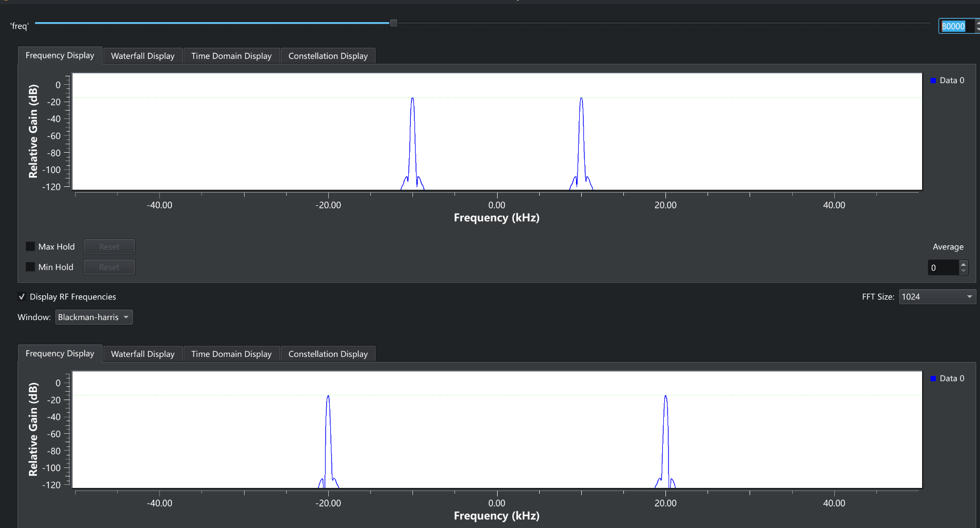Select Constellation Display tab in upper panel
Image resolution: width=980 pixels, height=528 pixels.
click(x=328, y=56)
